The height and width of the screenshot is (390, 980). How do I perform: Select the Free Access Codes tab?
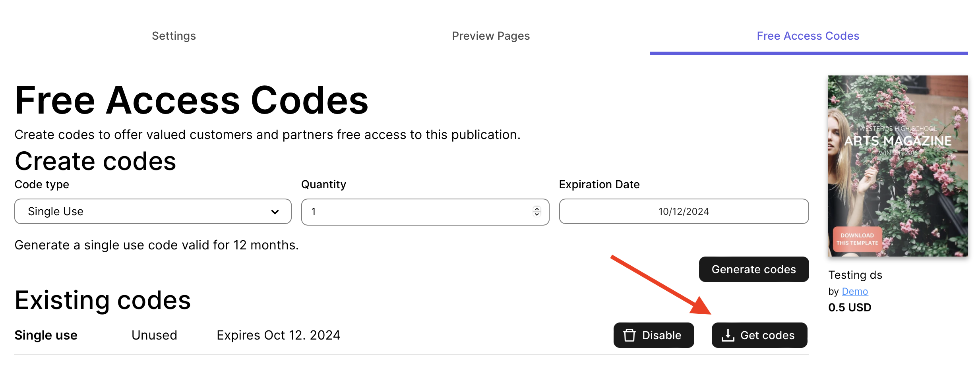point(808,36)
